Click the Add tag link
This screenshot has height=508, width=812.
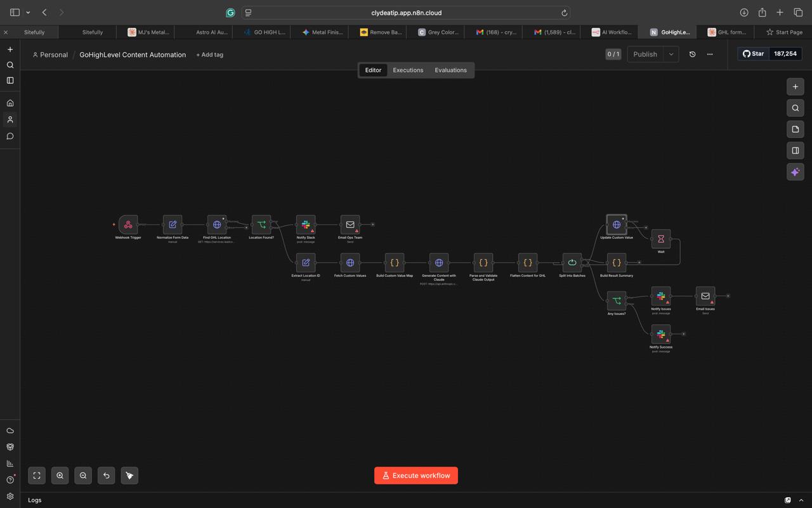[209, 55]
